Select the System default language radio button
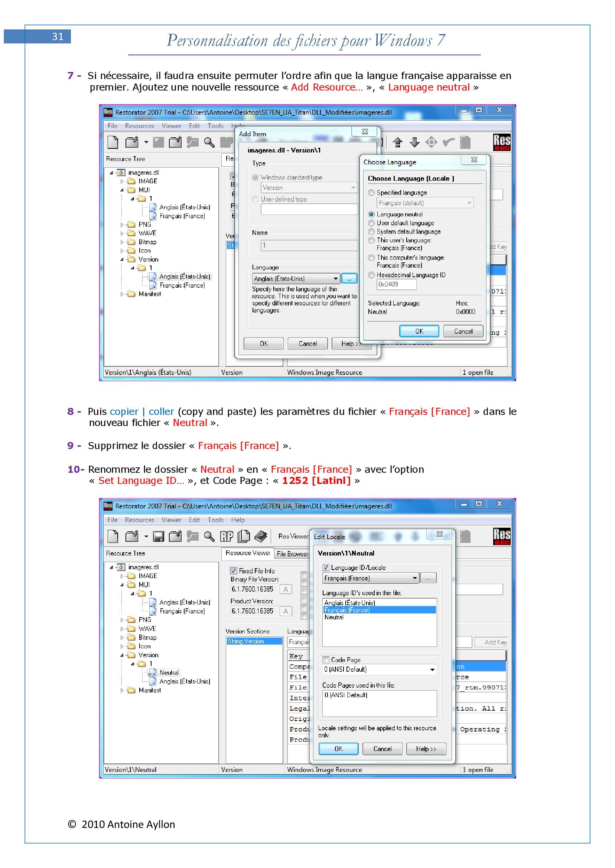 pyautogui.click(x=371, y=232)
